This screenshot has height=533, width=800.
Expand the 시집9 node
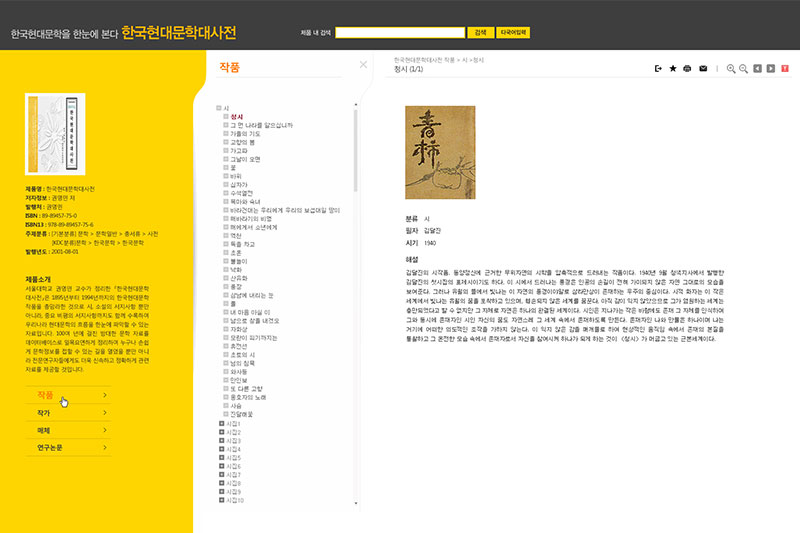(221, 492)
